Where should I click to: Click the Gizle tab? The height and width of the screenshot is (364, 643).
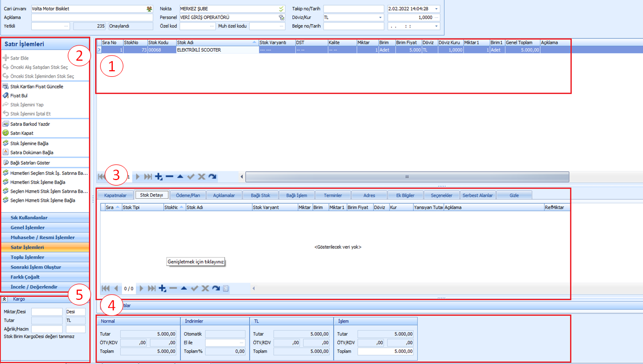pos(514,195)
